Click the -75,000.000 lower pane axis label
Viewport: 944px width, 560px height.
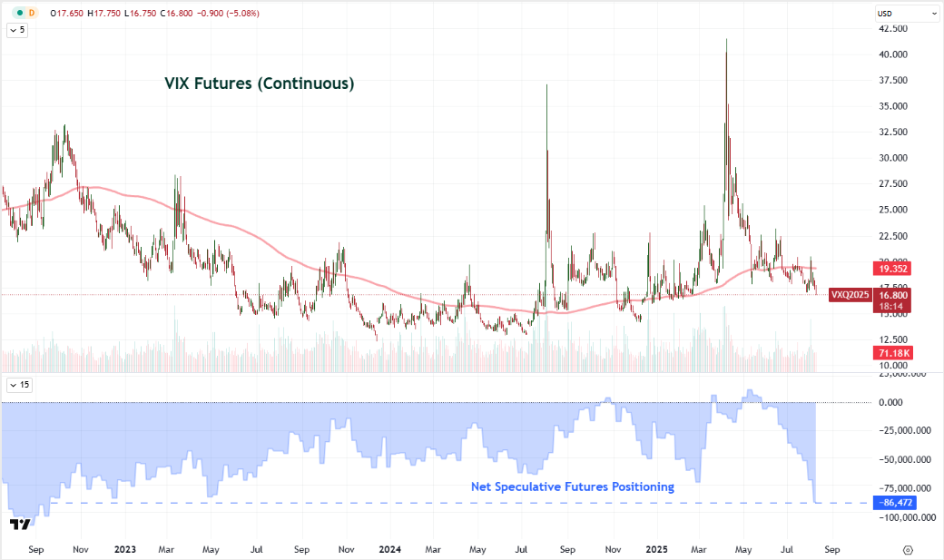pyautogui.click(x=906, y=488)
